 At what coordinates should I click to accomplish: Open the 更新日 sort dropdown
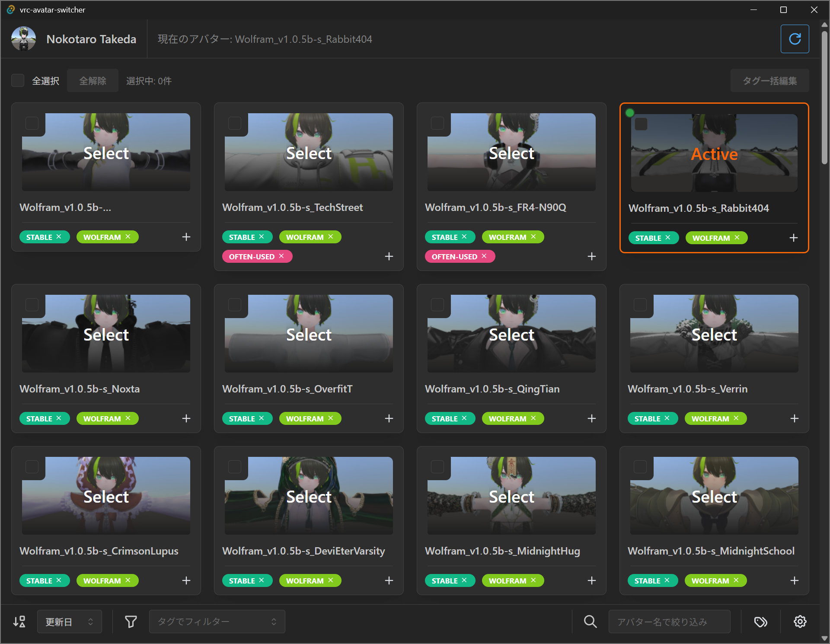click(x=69, y=622)
